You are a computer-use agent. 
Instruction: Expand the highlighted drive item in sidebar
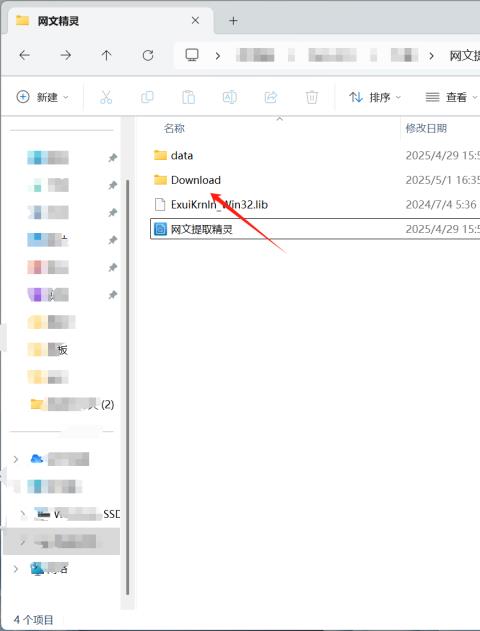(x=23, y=542)
